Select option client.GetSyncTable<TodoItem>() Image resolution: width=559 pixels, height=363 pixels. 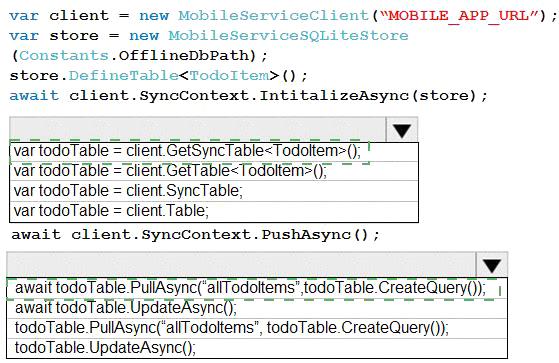(214, 151)
